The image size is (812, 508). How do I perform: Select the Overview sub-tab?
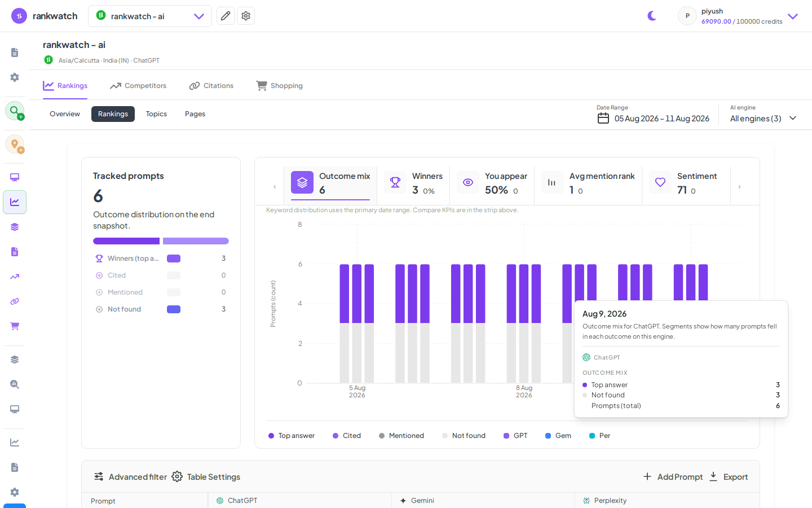pyautogui.click(x=65, y=114)
